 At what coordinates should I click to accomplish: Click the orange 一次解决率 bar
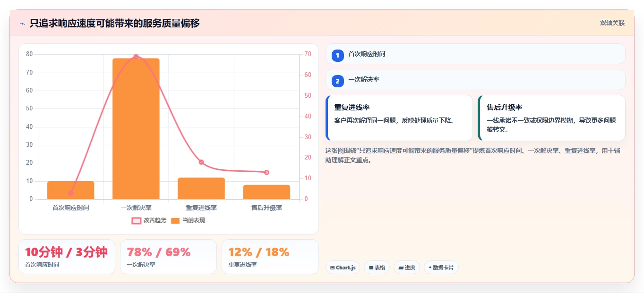[x=136, y=129]
